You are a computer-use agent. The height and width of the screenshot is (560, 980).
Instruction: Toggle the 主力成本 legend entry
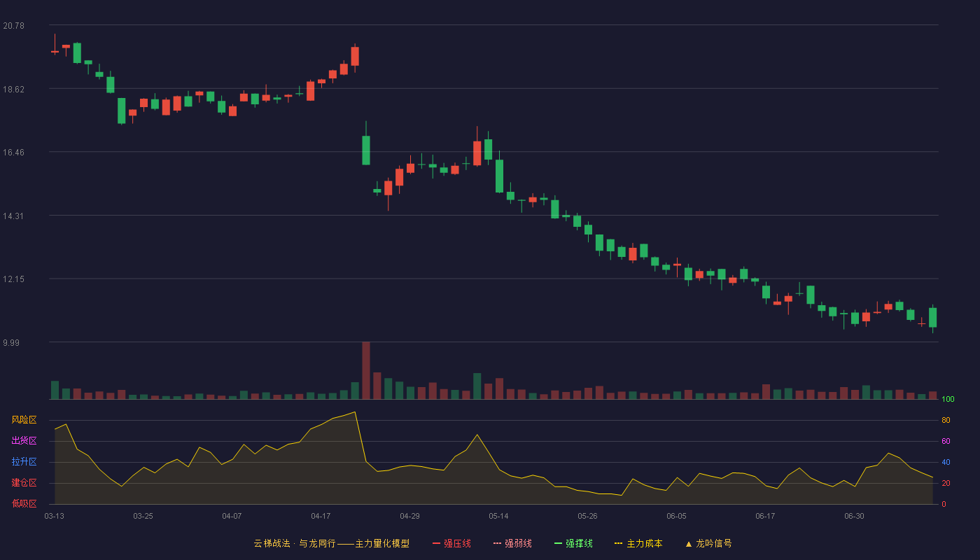[x=638, y=543]
